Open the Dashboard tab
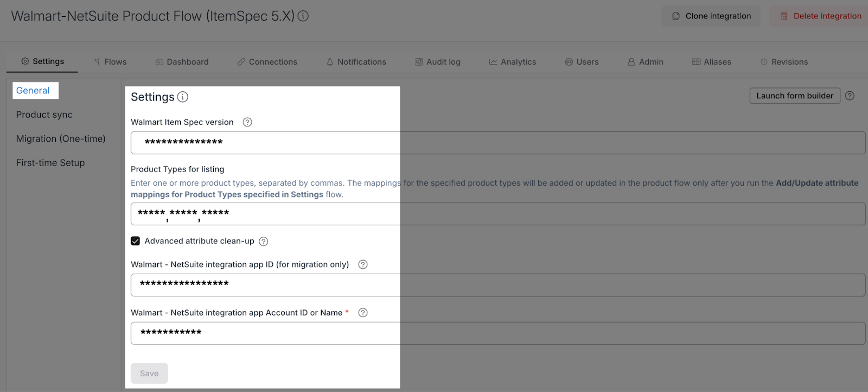 click(182, 62)
